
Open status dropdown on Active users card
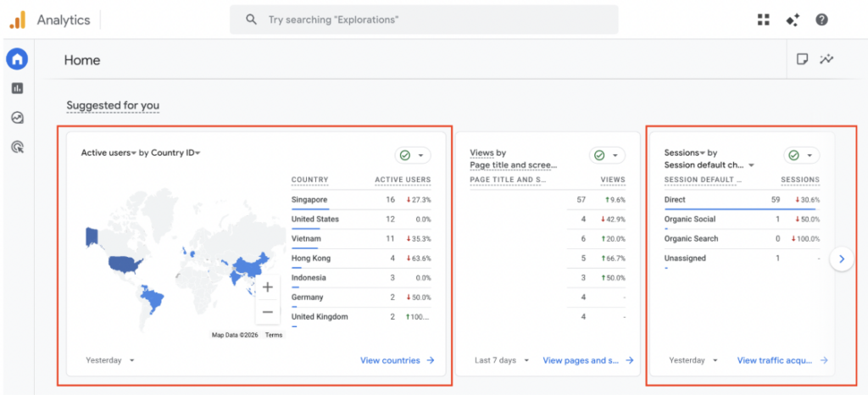point(413,155)
